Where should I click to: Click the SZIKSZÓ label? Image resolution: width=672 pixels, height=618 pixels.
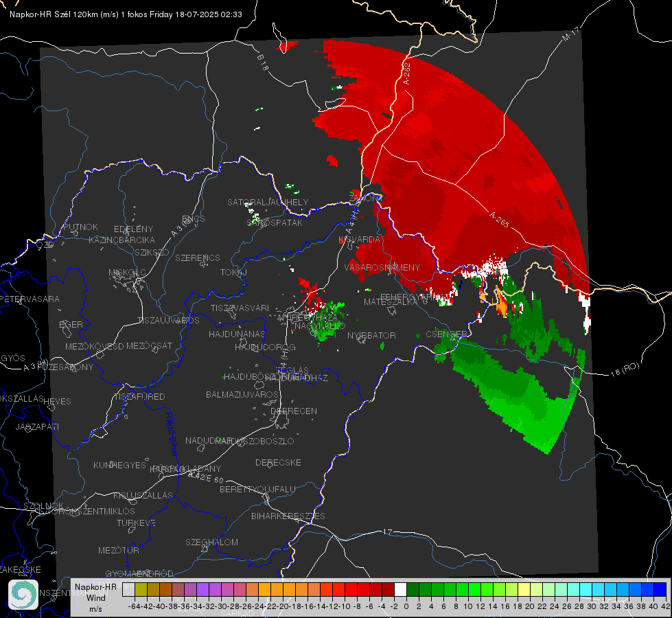point(152,252)
